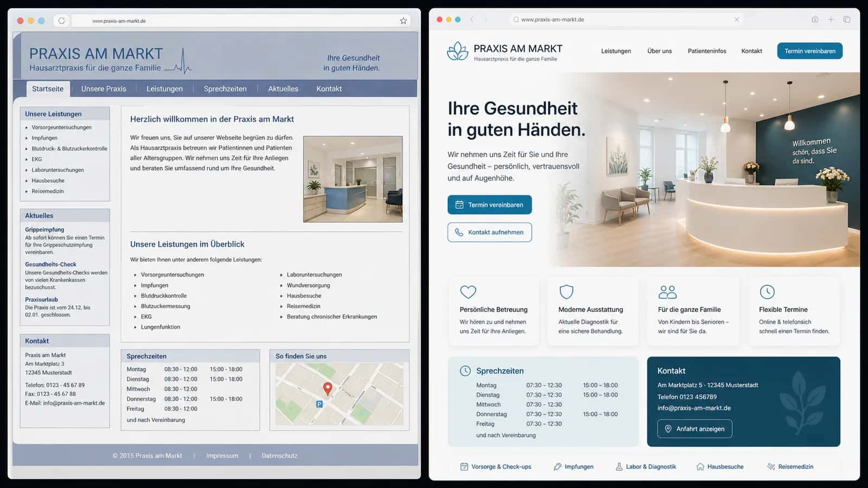Click the people icon on Für die ganze Familie card

(x=667, y=292)
